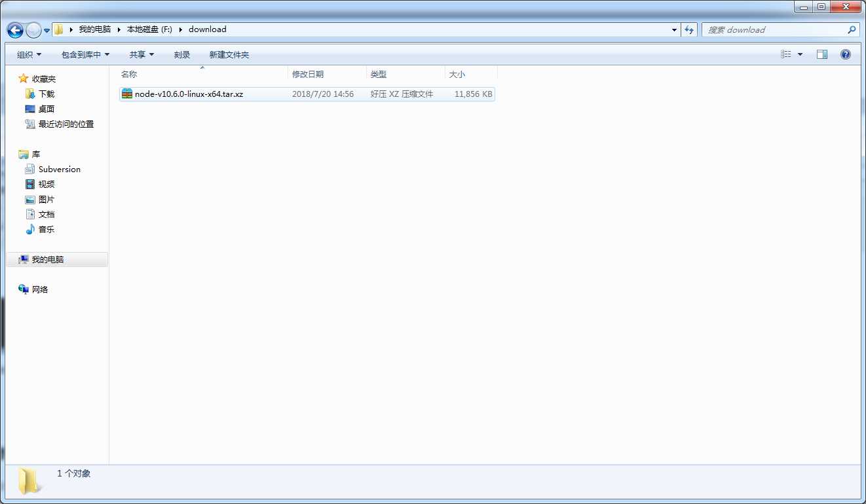Toggle the preview pane button
Screen dimensions: 866x504
[x=822, y=54]
